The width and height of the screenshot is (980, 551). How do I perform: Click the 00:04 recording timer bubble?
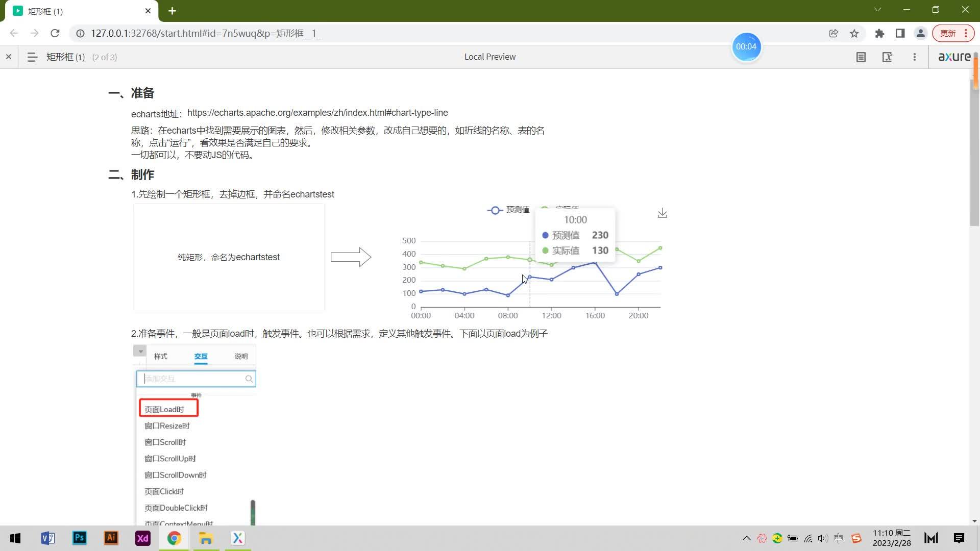[x=746, y=47]
